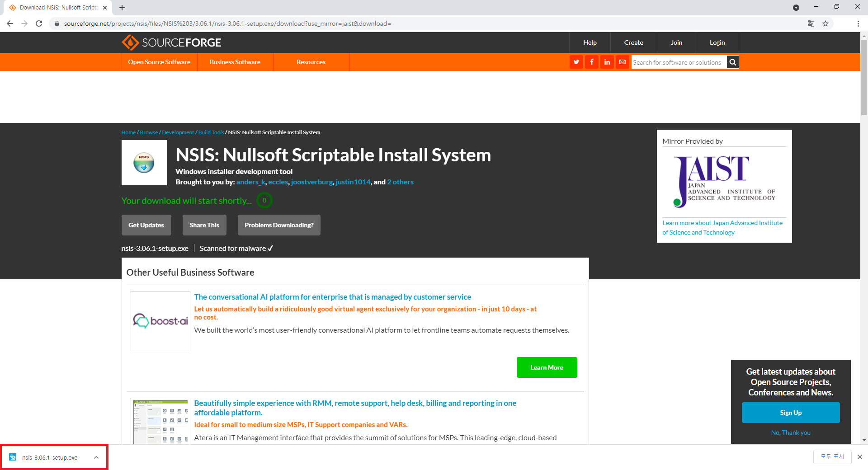Click the translate page icon
Image resolution: width=868 pixels, height=470 pixels.
(x=811, y=23)
